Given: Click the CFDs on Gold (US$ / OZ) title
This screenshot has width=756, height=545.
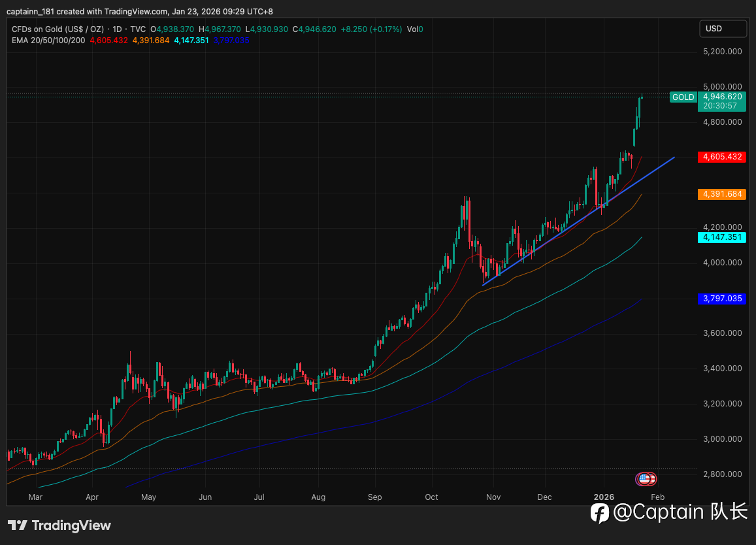Looking at the screenshot, I should click(x=58, y=29).
